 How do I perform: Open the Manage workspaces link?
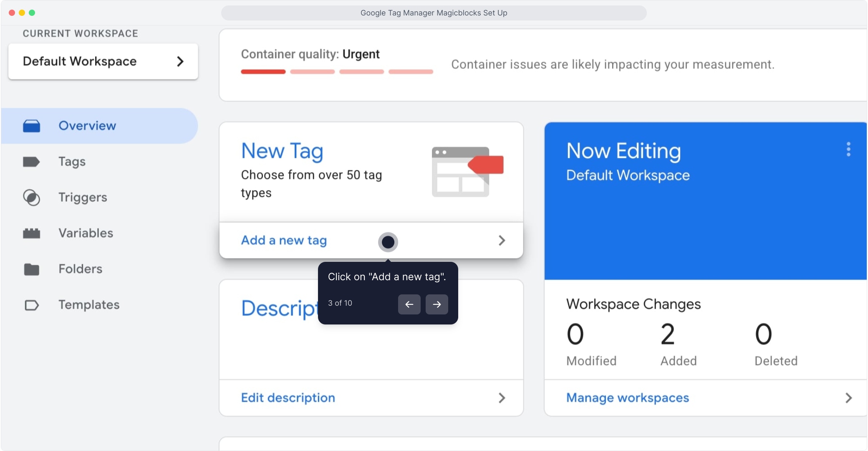[x=627, y=398]
